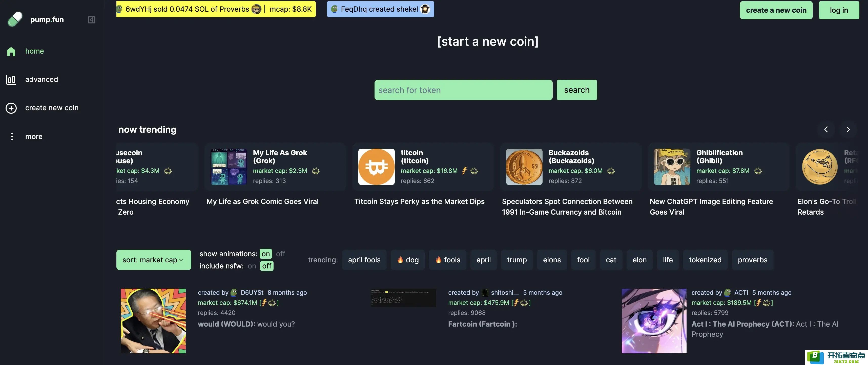Set show animations to on
Image resolution: width=868 pixels, height=365 pixels.
point(265,254)
